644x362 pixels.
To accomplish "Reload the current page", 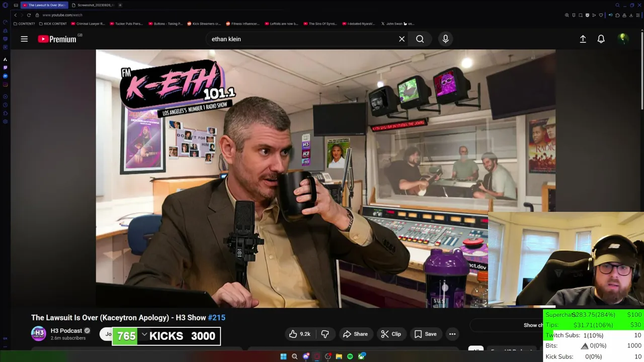I will pyautogui.click(x=29, y=15).
